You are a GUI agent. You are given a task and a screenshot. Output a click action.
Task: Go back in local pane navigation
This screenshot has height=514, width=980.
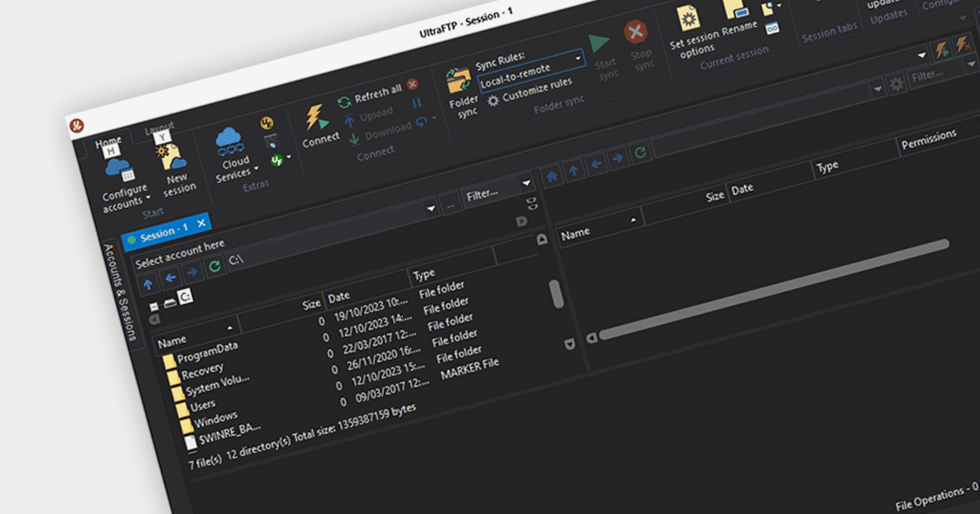(170, 278)
